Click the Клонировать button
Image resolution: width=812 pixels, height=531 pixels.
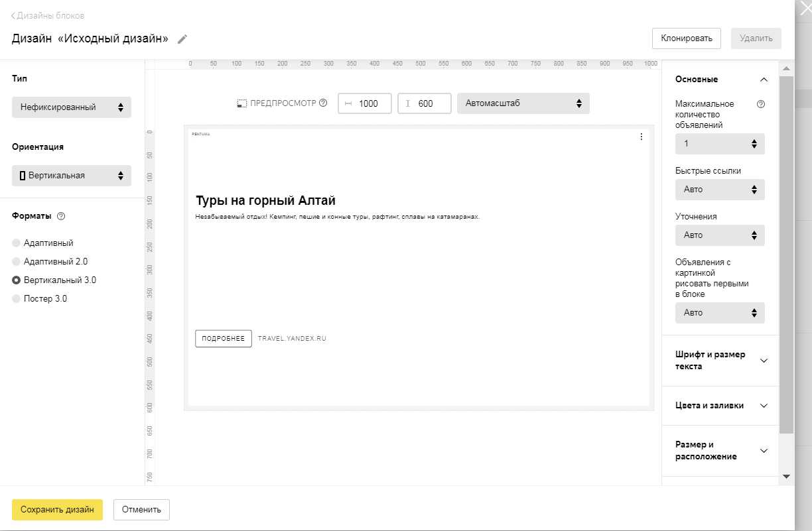687,38
